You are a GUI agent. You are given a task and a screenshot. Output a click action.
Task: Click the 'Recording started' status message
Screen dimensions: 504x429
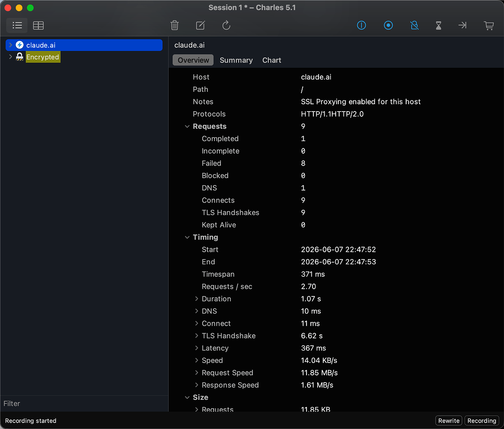click(x=30, y=421)
